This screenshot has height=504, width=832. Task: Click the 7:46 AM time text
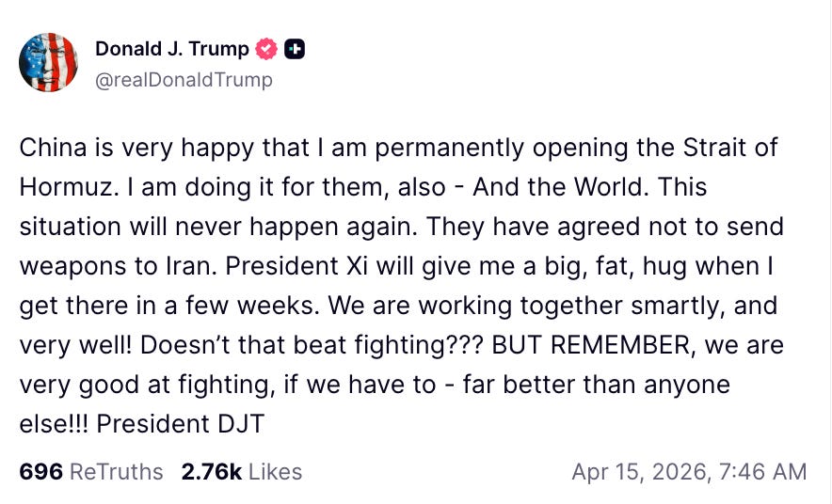coord(763,472)
